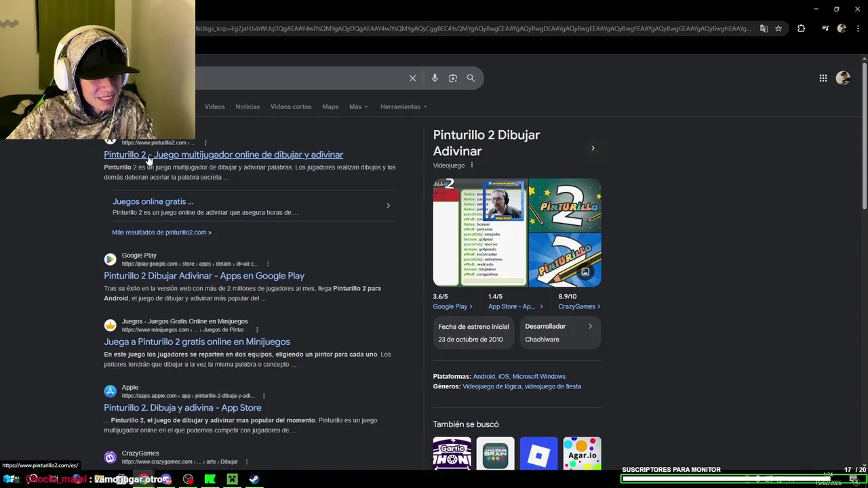Switch to the Videos tab
This screenshot has width=868, height=488.
tap(214, 106)
